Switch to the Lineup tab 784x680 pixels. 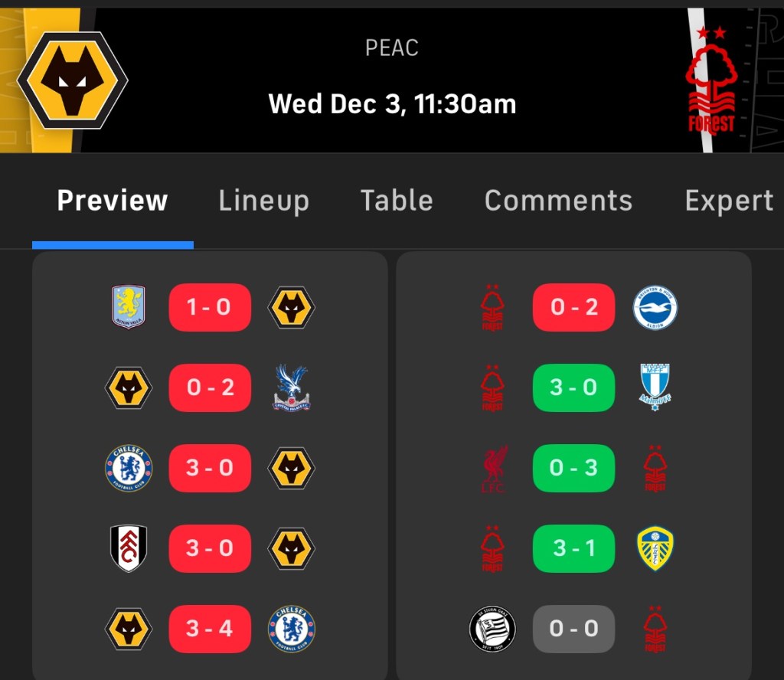coord(263,201)
